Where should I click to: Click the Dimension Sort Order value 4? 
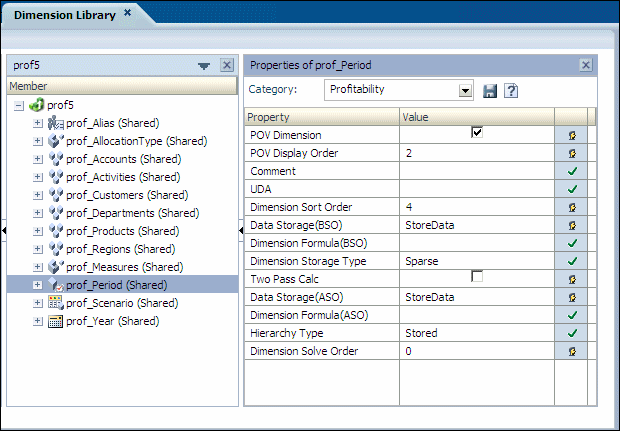pos(409,207)
